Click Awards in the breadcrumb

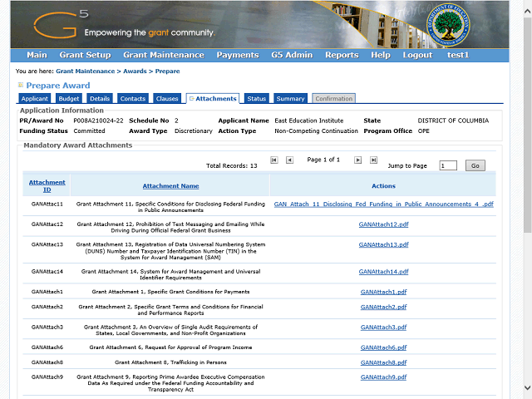tap(136, 71)
